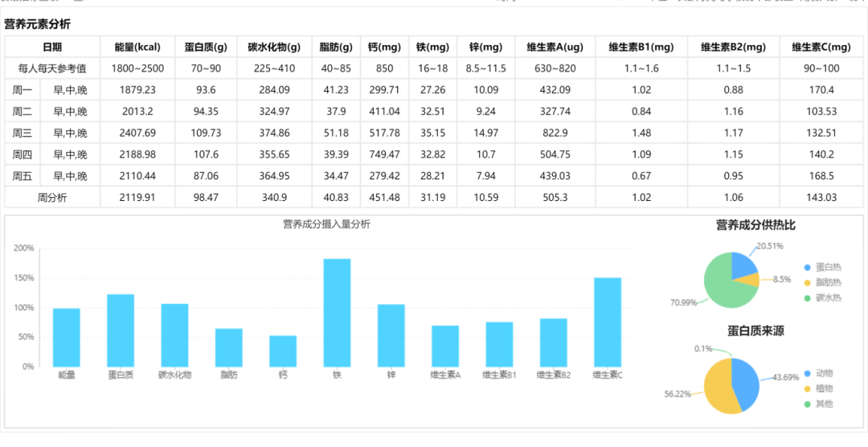
Task: Click the 营养元素分析 section heading
Action: (37, 24)
